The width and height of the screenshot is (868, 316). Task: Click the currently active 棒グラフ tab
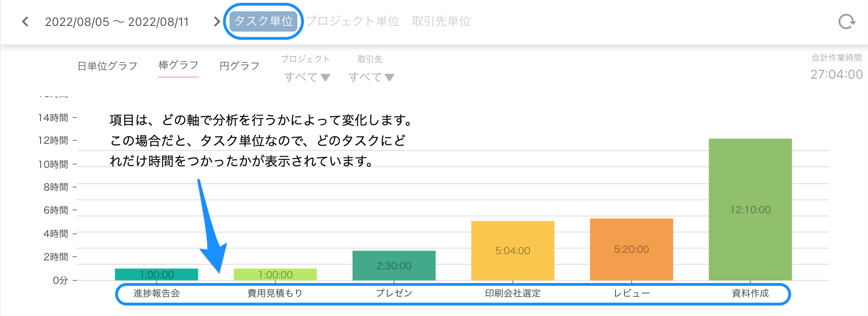pyautogui.click(x=179, y=66)
